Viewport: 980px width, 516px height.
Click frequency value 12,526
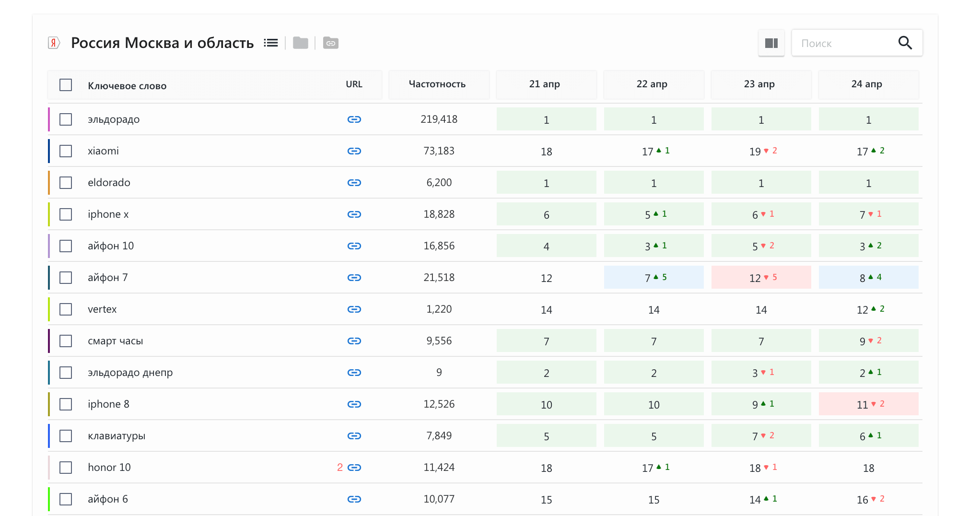coord(439,404)
